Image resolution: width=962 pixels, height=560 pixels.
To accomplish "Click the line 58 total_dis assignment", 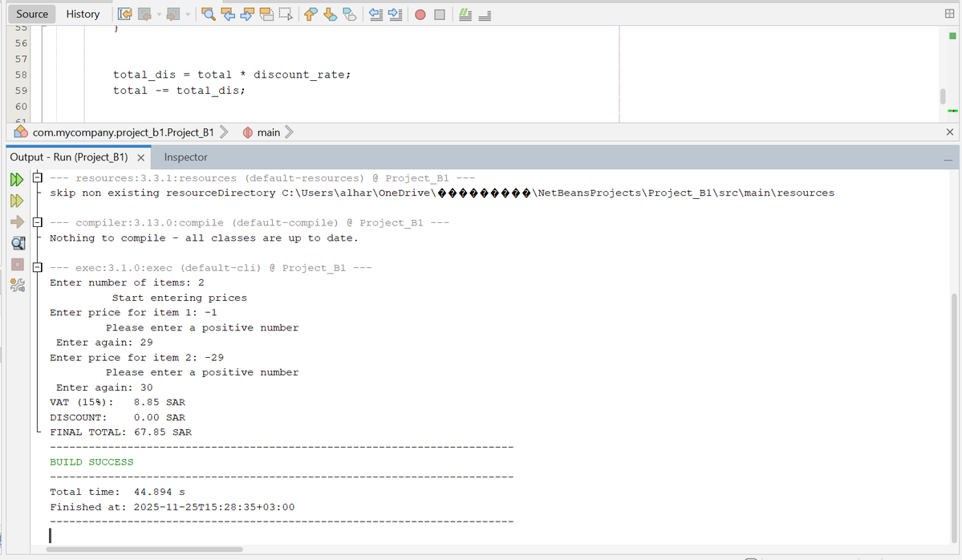I will click(x=232, y=75).
